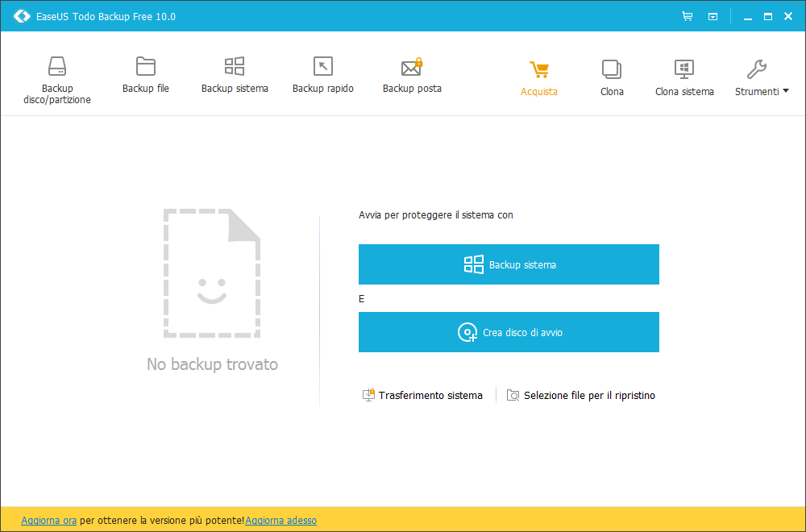Open the Backup file tool

tap(146, 67)
